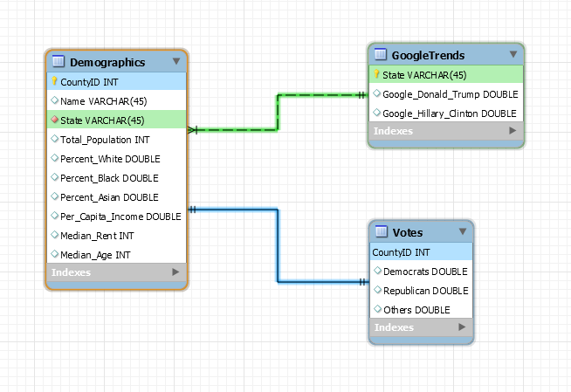Click the CountyID primary key icon in Demographics
This screenshot has height=392, width=571.
click(54, 81)
